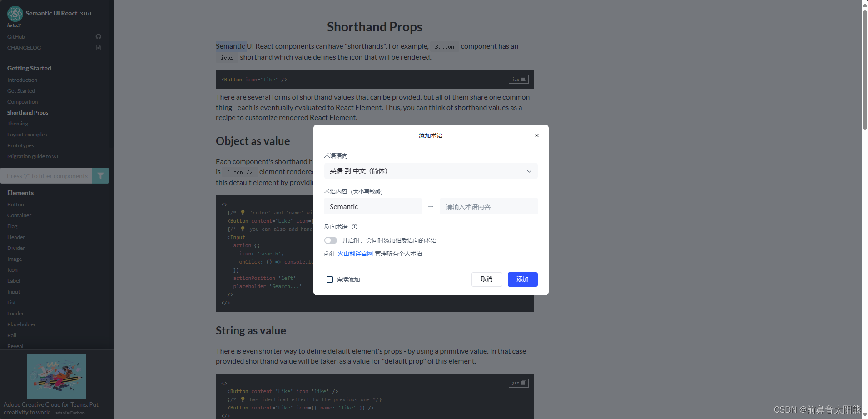Open the Placeholder element page
868x419 pixels.
pos(21,324)
